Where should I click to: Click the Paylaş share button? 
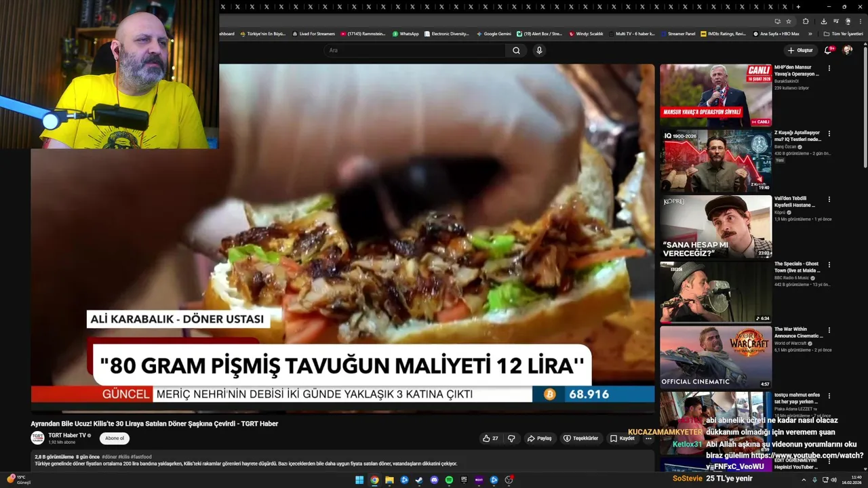click(x=540, y=439)
